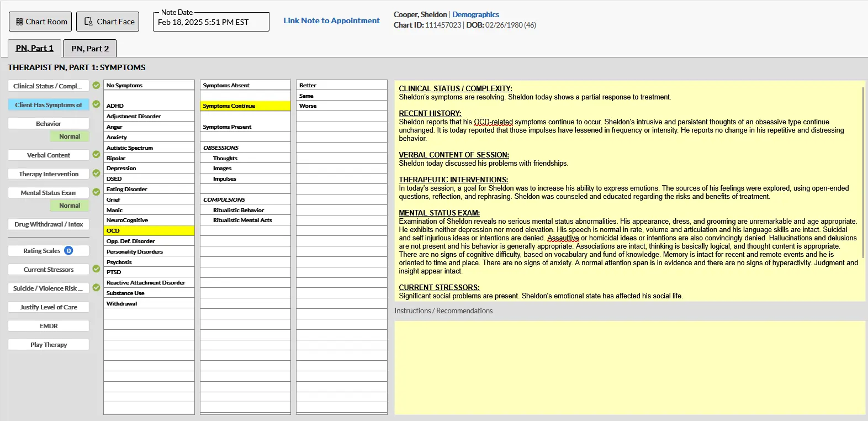Mark symptoms as Better

pyautogui.click(x=342, y=86)
